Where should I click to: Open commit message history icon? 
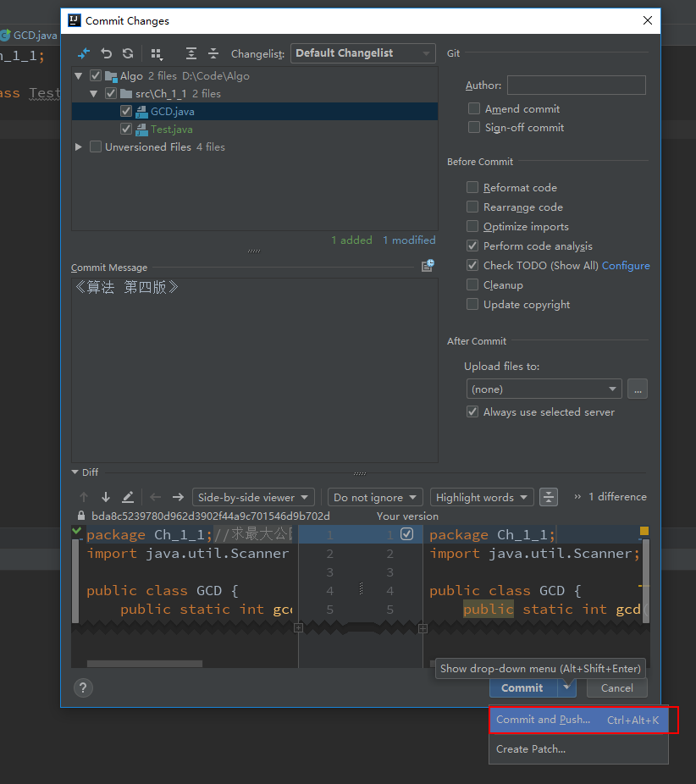428,266
